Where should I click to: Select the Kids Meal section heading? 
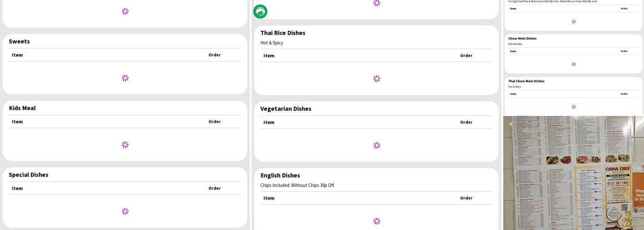(x=23, y=108)
